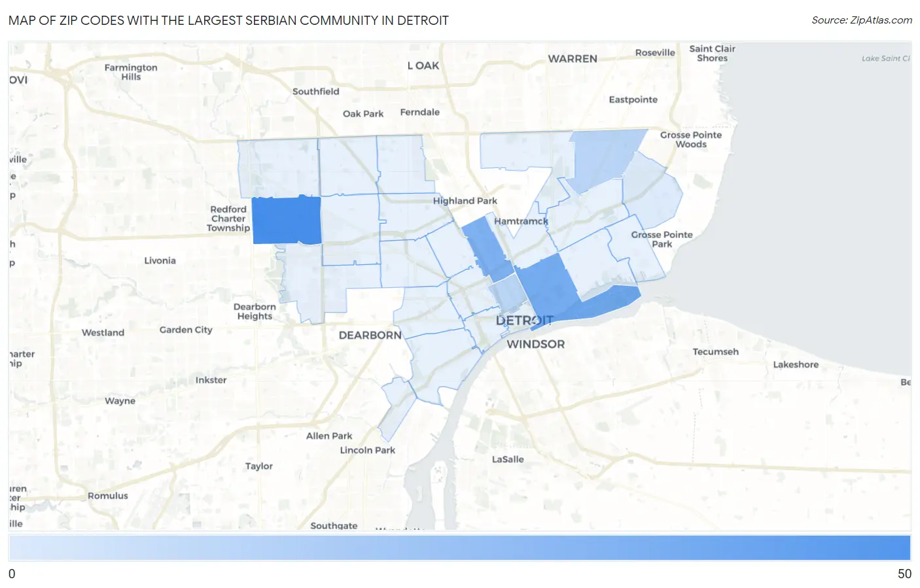Viewport: 920px width, 588px height.
Task: Click the Roseville label
Action: [x=655, y=52]
